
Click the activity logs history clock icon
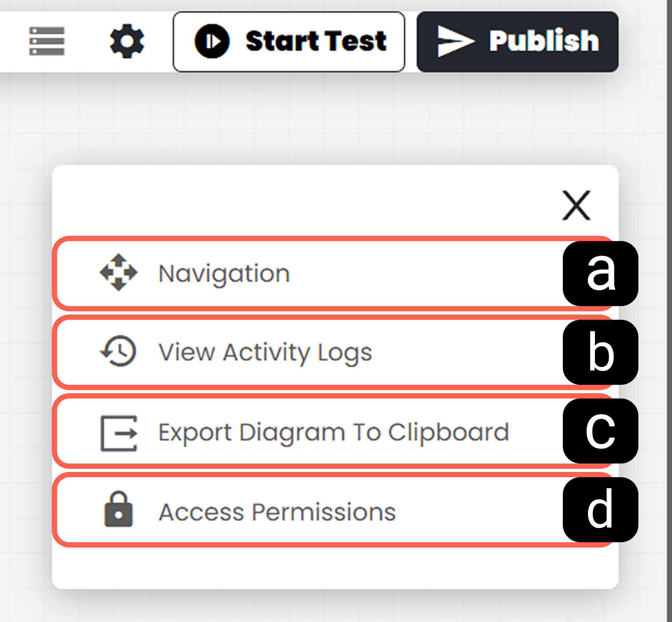(x=119, y=351)
